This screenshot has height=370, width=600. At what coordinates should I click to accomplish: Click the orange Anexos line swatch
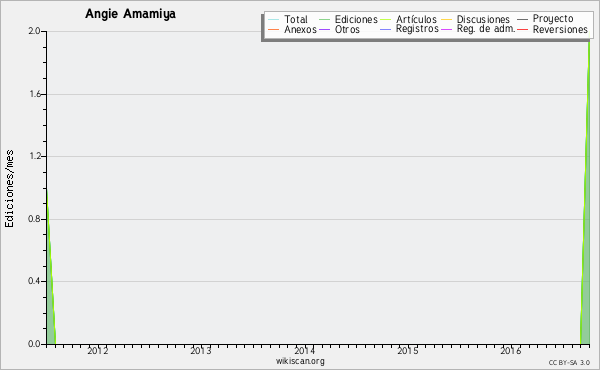point(274,29)
